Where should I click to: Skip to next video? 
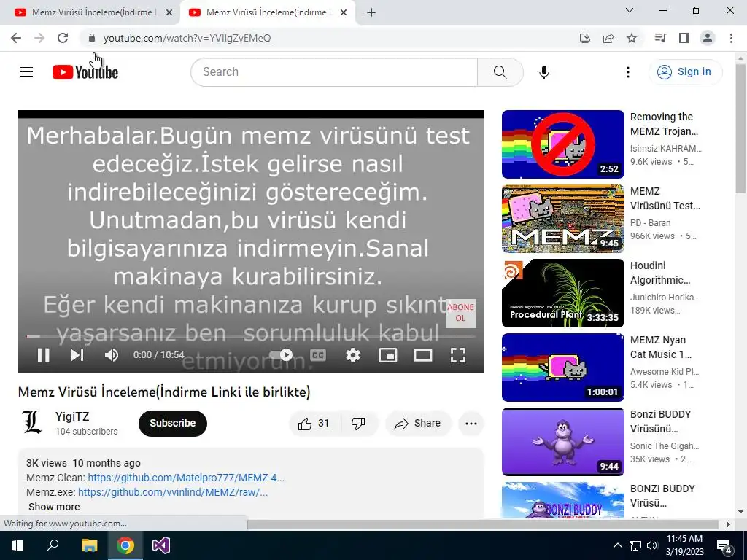(77, 355)
